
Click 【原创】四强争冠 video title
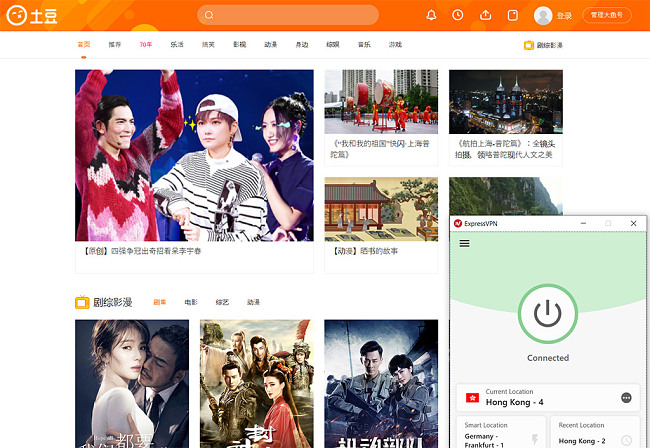pos(142,251)
